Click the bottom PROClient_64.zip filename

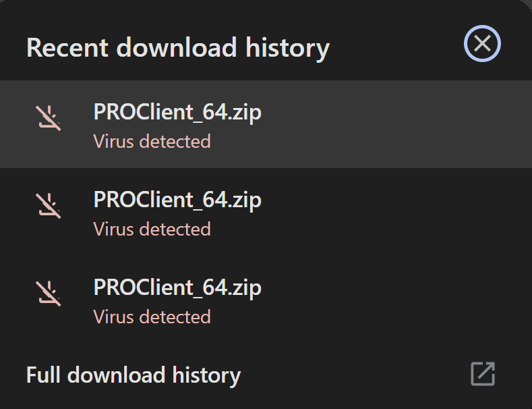coord(177,288)
